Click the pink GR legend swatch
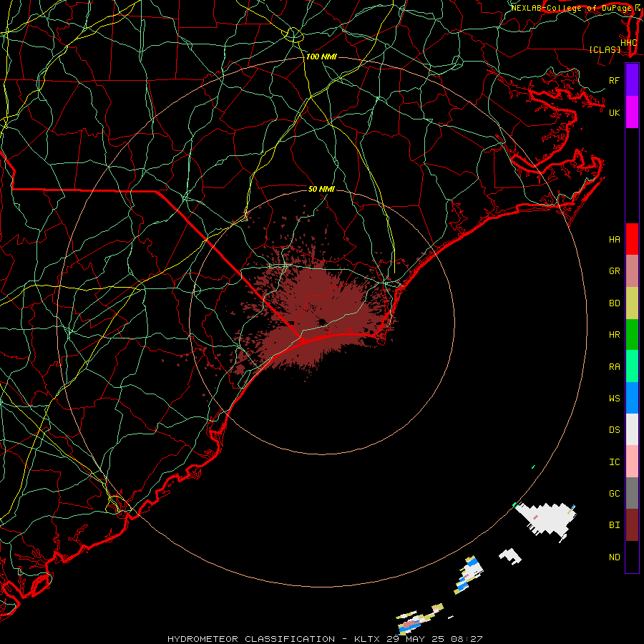The image size is (644, 644). pyautogui.click(x=632, y=270)
